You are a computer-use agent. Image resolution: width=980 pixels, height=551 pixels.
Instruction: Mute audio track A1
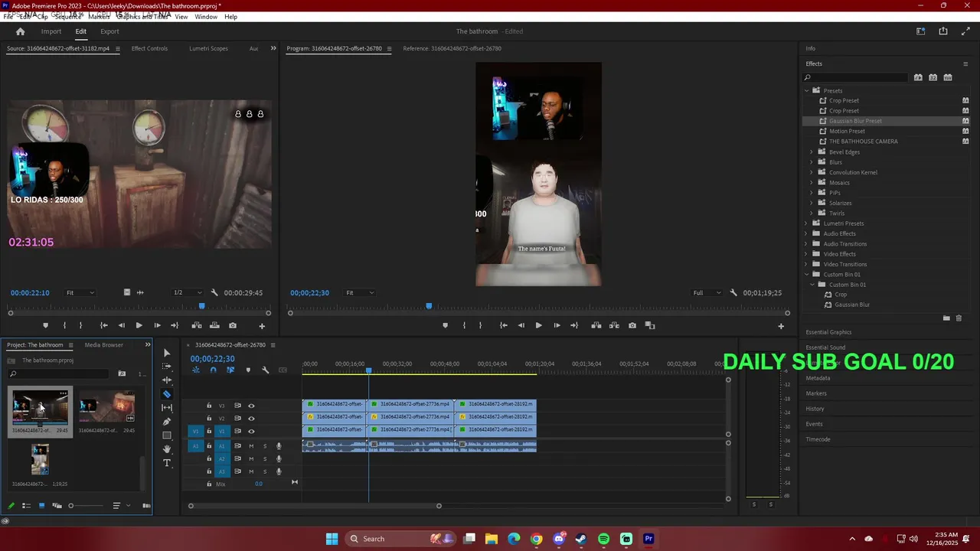pos(251,446)
